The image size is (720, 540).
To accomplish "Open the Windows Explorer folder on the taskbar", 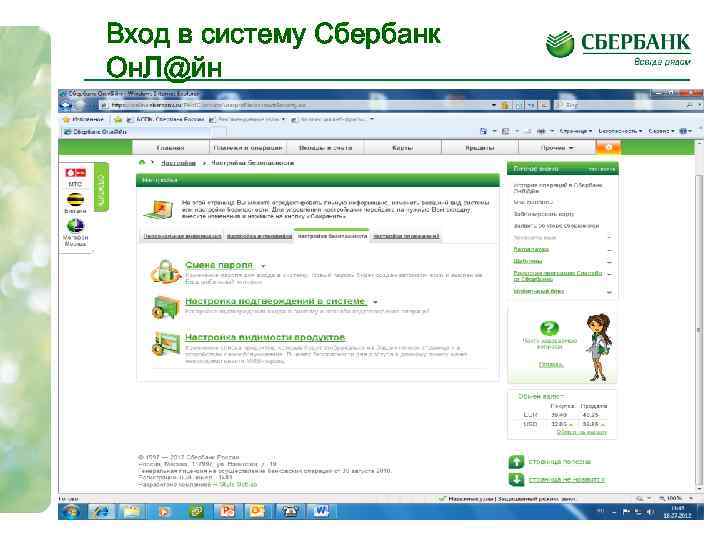I will click(132, 512).
